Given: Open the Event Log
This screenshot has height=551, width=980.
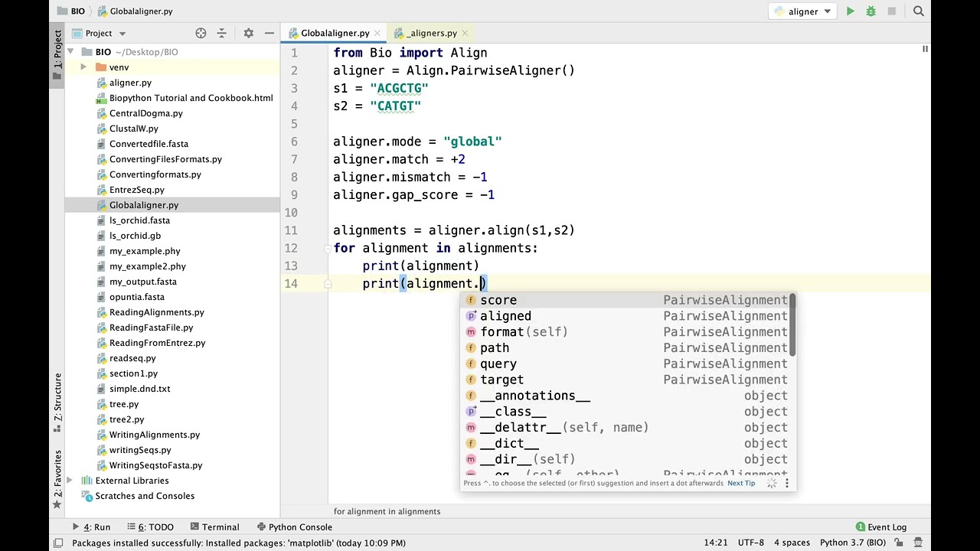Looking at the screenshot, I should [x=881, y=527].
